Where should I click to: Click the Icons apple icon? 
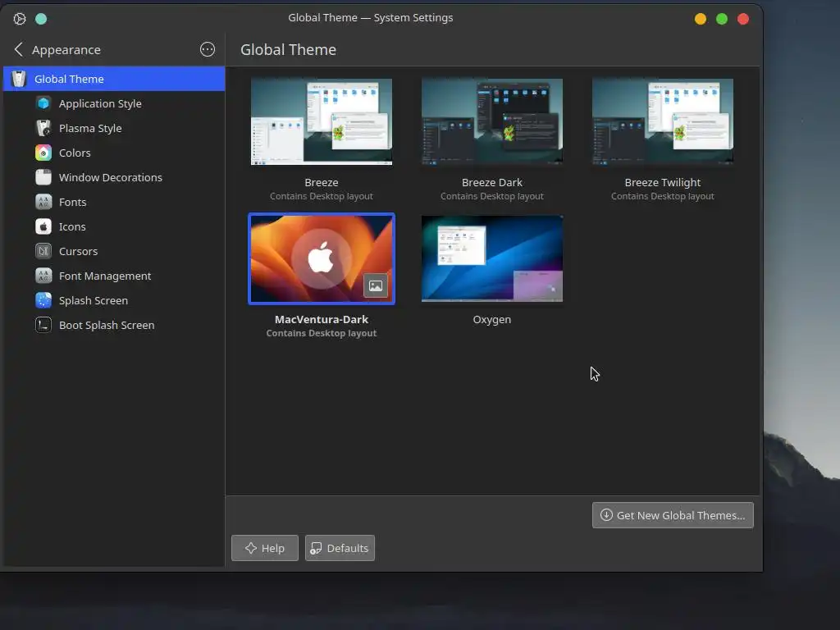[43, 226]
